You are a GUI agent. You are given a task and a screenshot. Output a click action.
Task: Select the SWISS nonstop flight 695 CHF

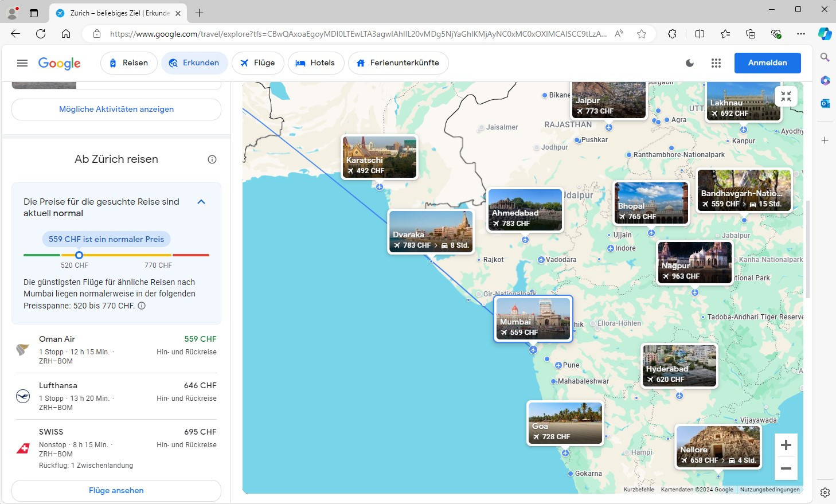point(116,448)
